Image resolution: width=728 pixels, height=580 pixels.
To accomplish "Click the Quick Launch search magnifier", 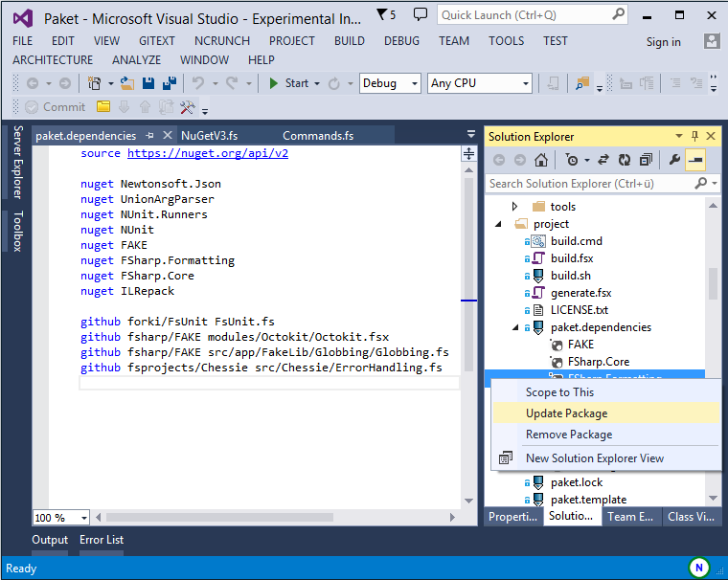I will [618, 15].
